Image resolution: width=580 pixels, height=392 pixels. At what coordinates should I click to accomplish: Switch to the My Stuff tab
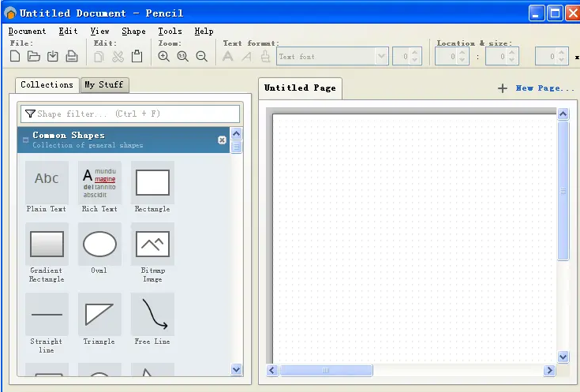[104, 85]
